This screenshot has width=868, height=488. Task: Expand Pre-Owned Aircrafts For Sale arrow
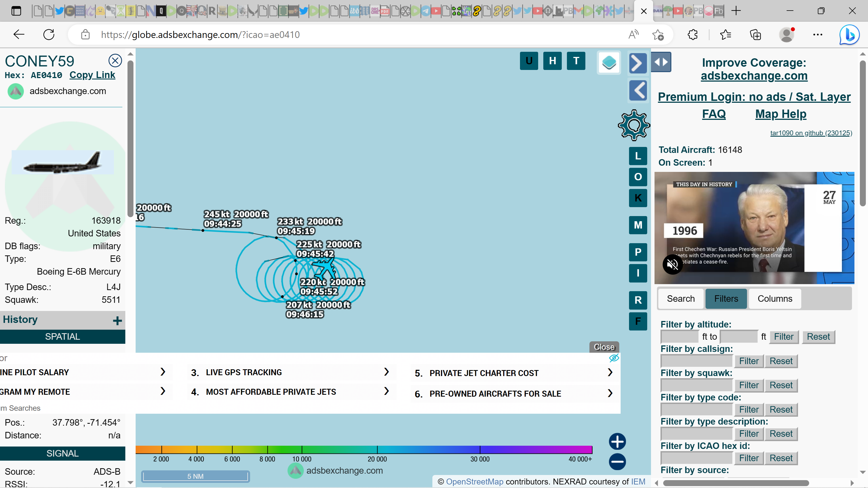[610, 393]
